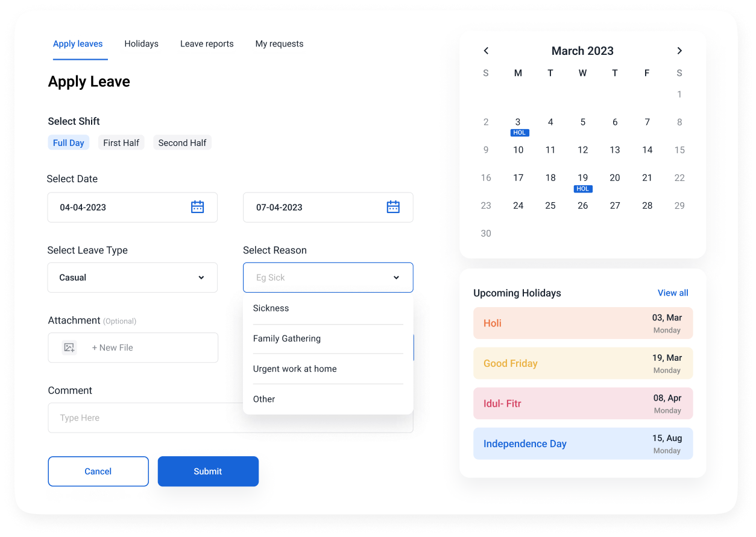The height and width of the screenshot is (537, 756).
Task: Switch to the Apply leaves tab
Action: [x=78, y=44]
